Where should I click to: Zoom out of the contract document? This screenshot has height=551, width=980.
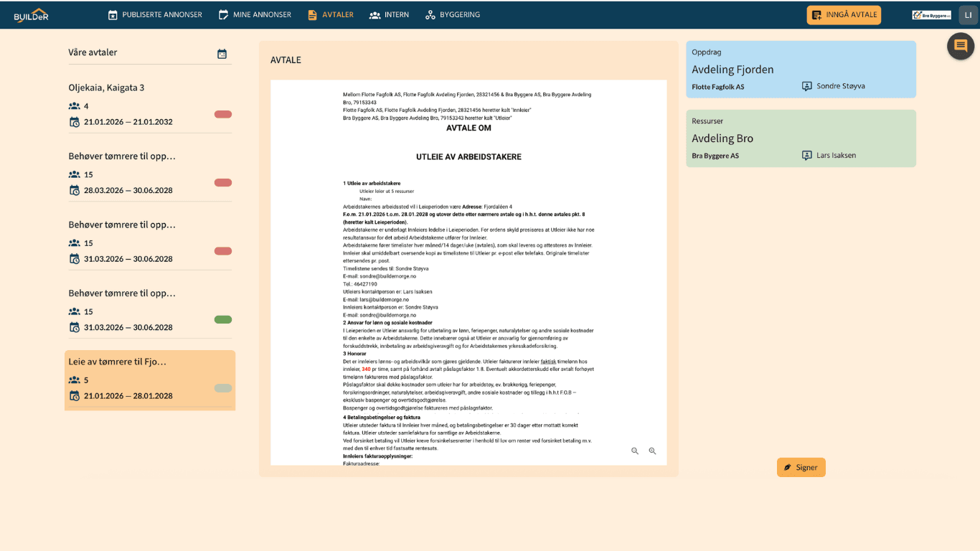pos(635,451)
